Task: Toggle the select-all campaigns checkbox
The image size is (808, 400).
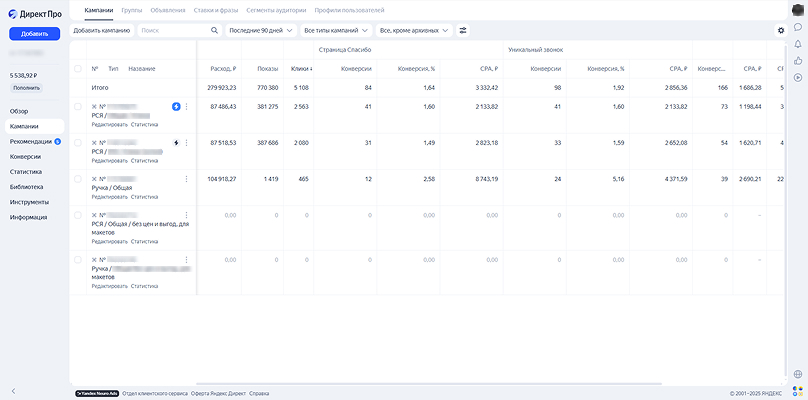Action: pyautogui.click(x=78, y=69)
